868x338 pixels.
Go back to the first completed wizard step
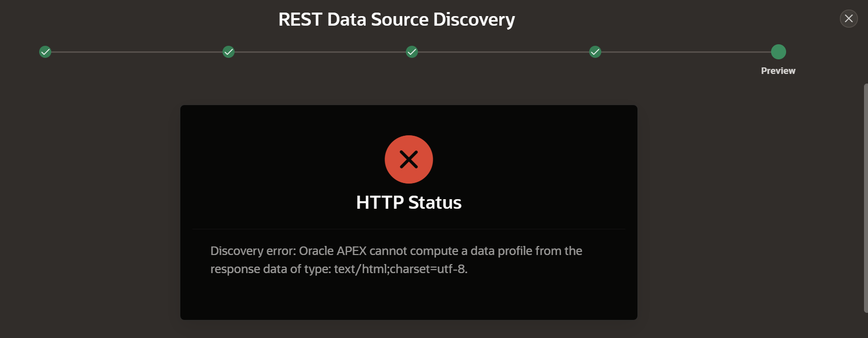click(x=45, y=52)
